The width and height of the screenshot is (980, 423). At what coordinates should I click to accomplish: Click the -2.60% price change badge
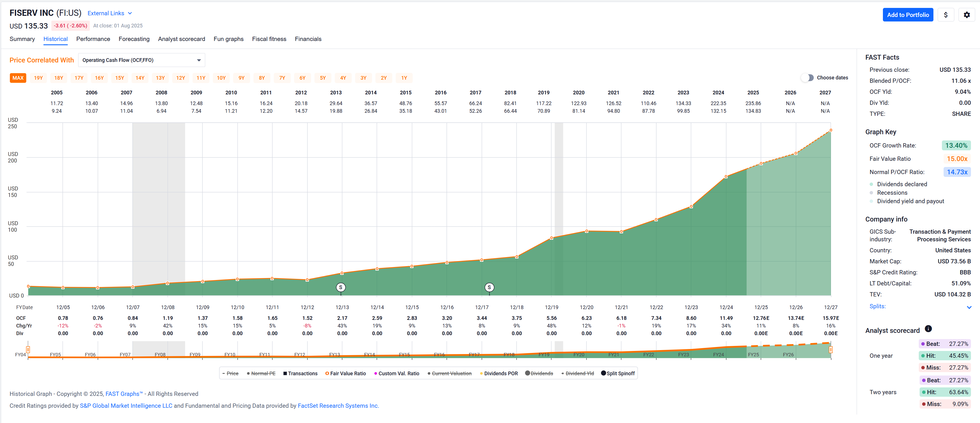pos(70,26)
